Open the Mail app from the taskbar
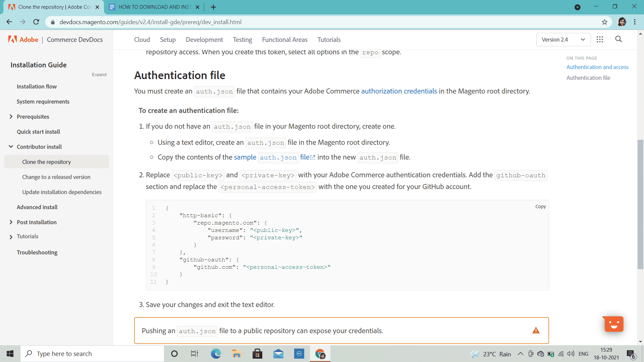The width and height of the screenshot is (644, 362). click(278, 354)
